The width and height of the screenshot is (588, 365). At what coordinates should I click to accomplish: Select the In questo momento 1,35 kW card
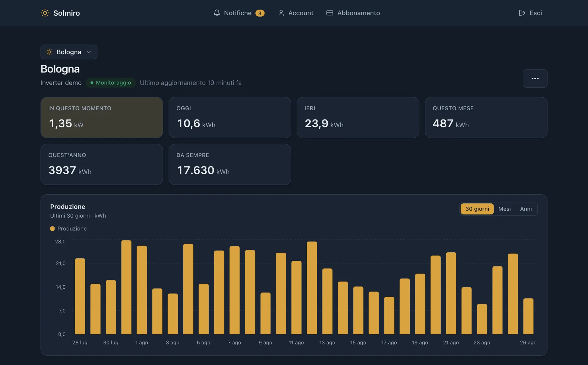click(102, 118)
